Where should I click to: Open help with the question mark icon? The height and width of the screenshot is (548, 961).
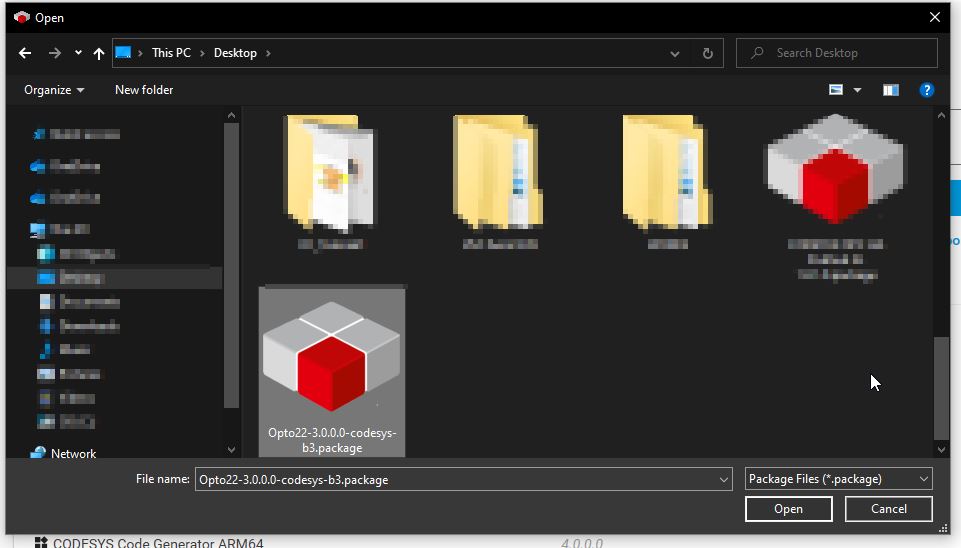pyautogui.click(x=927, y=91)
